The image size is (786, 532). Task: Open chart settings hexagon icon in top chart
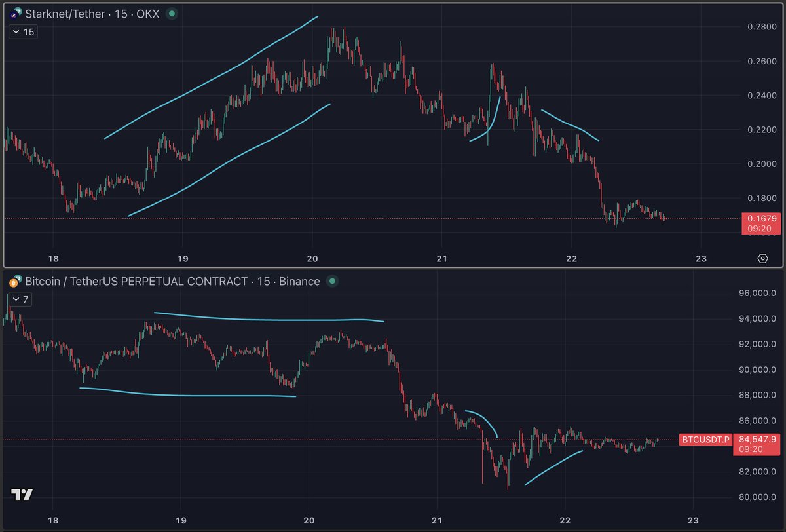pyautogui.click(x=762, y=258)
